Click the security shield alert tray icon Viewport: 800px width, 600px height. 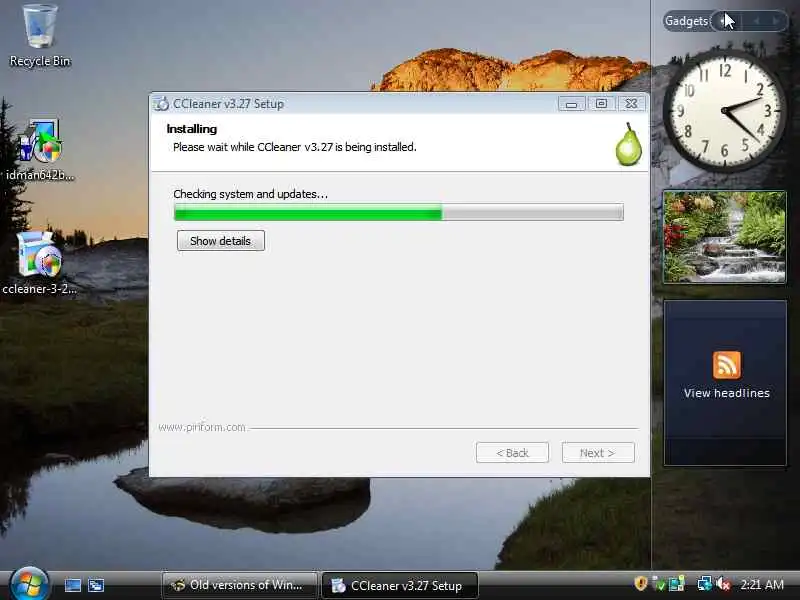[x=640, y=583]
